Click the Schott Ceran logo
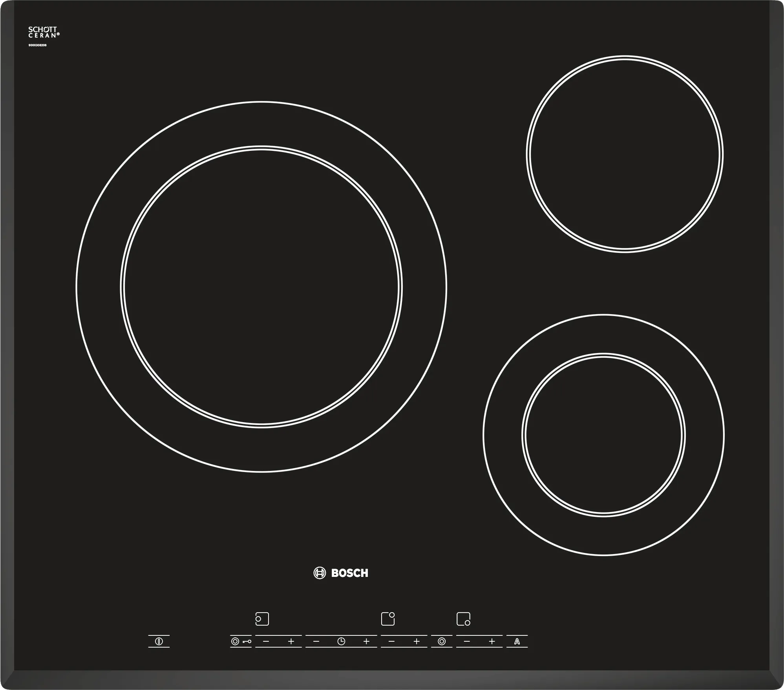The image size is (784, 690). click(x=44, y=32)
